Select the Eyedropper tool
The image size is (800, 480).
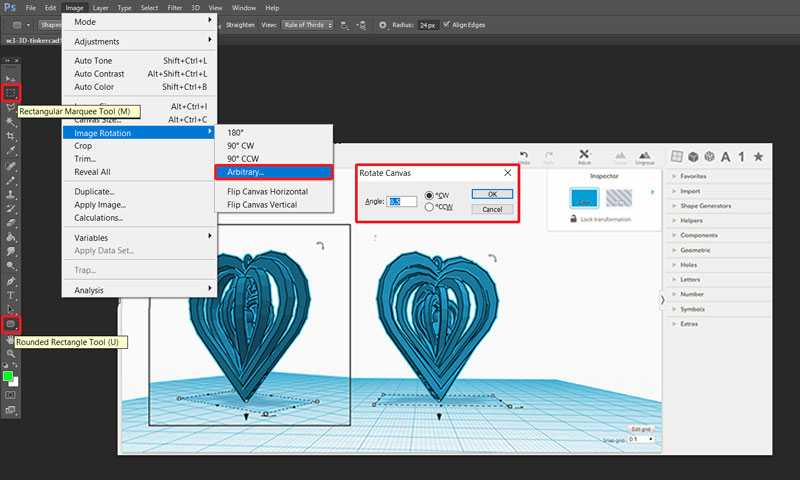tap(11, 150)
